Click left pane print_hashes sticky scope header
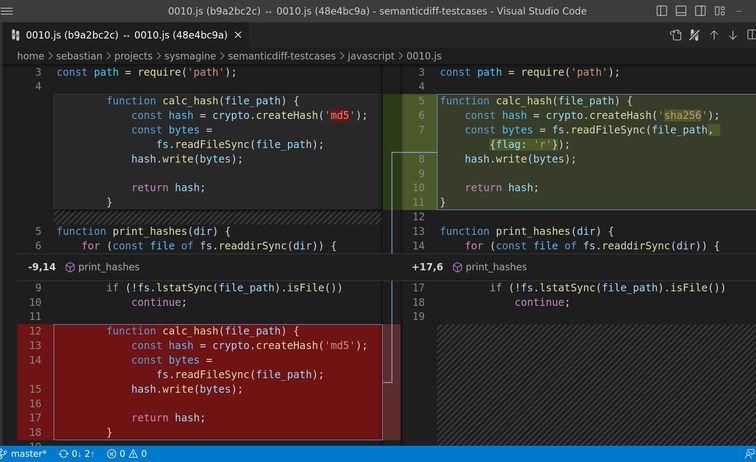The width and height of the screenshot is (756, 462). (103, 267)
